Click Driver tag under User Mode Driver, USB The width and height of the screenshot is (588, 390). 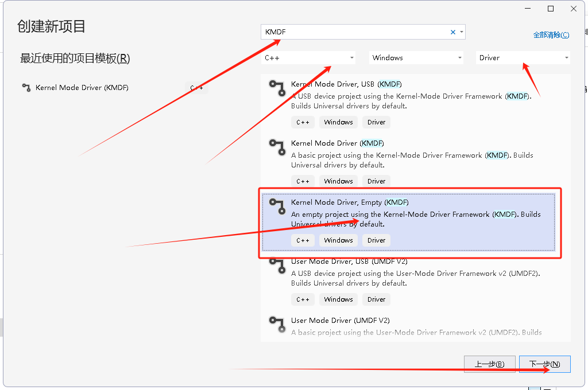377,299
